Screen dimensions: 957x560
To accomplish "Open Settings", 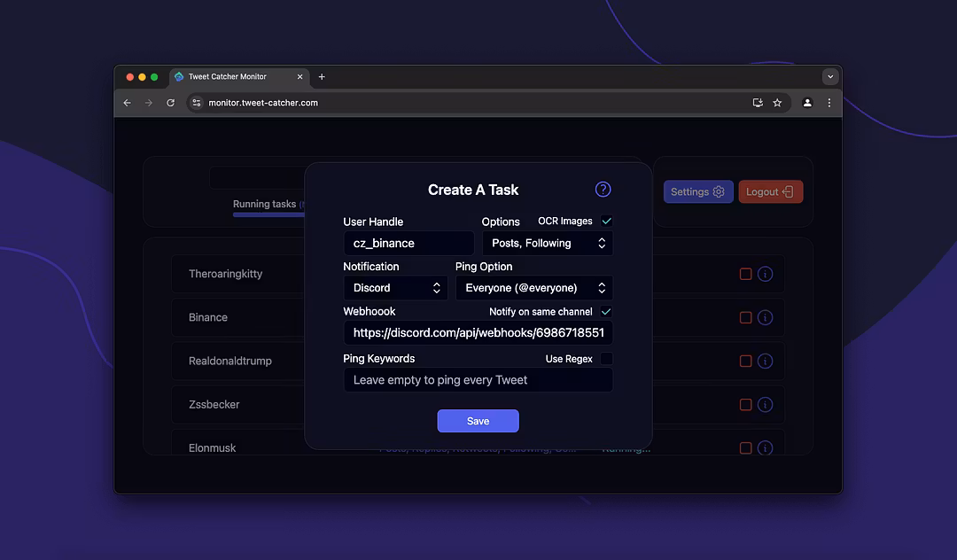I will coord(698,191).
